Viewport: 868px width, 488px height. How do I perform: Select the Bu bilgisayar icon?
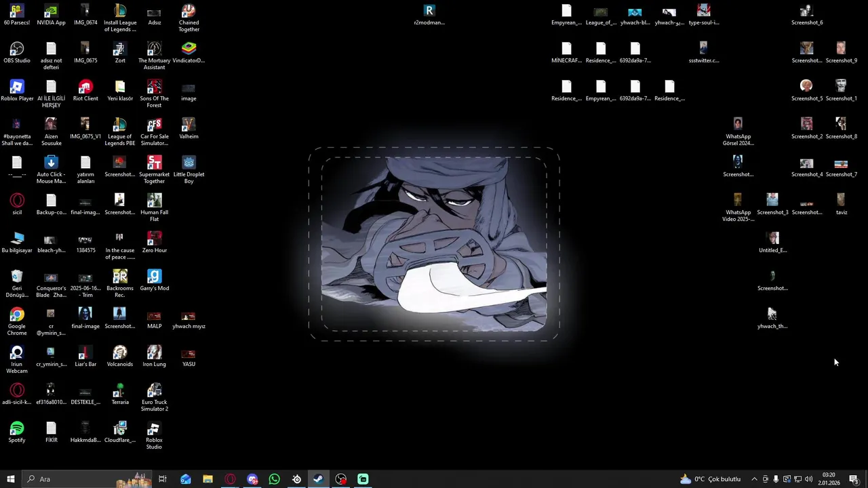tap(17, 243)
